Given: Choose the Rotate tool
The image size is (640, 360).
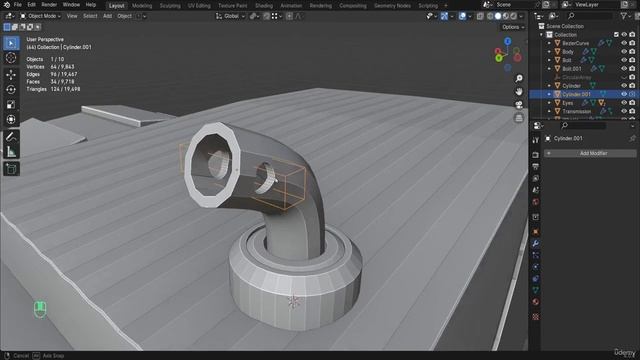Looking at the screenshot, I should pyautogui.click(x=11, y=89).
